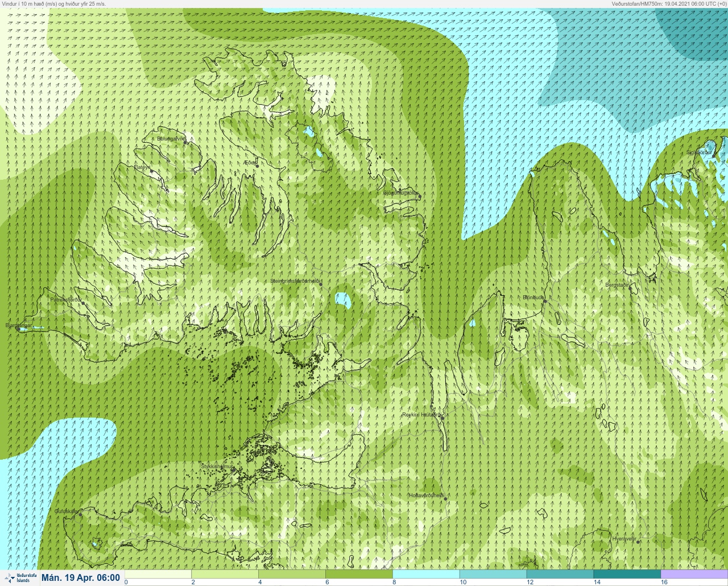Viewport: 728px width, 586px height.
Task: Click the Holtavörðuheiði station label
Action: [x=427, y=496]
